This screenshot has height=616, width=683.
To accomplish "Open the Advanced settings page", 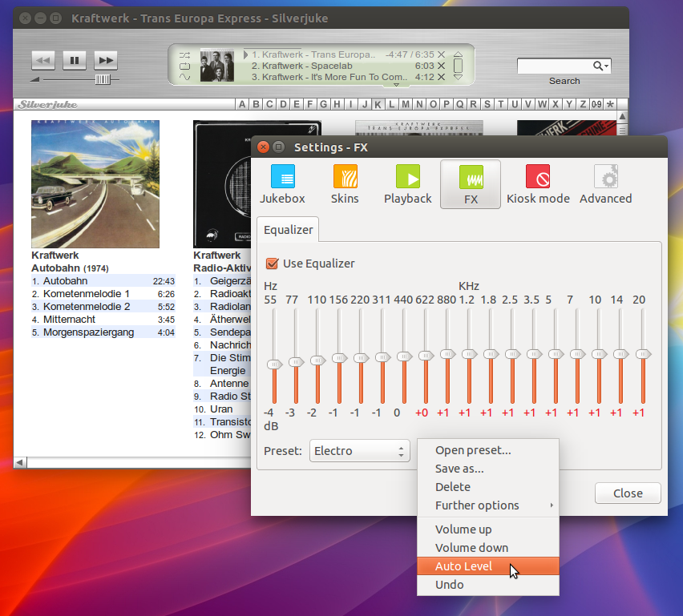I will coord(605,184).
